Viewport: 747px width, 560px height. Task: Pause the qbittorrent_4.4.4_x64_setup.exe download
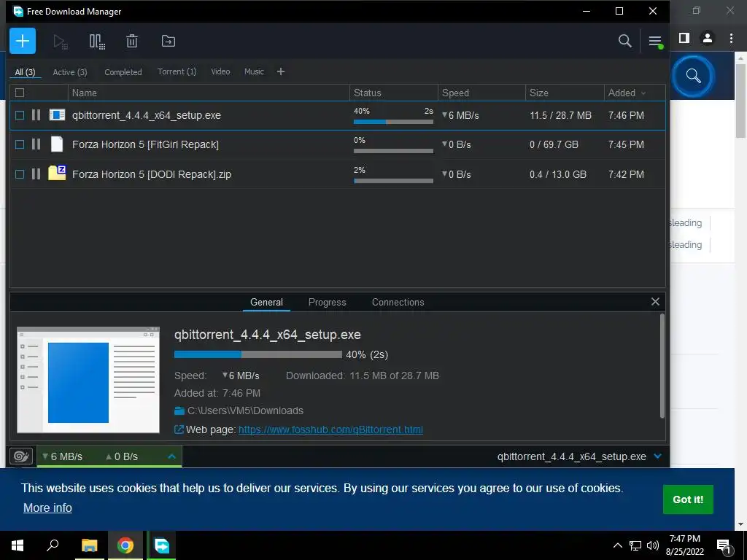36,114
